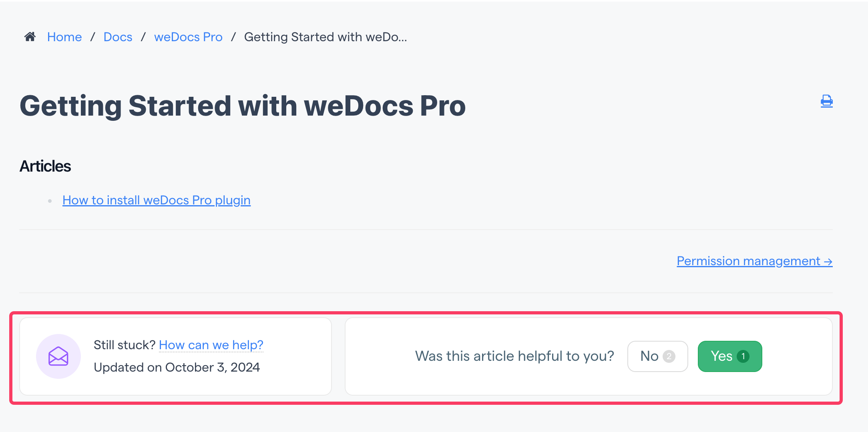Vote Yes that the article was helpful

pyautogui.click(x=730, y=356)
